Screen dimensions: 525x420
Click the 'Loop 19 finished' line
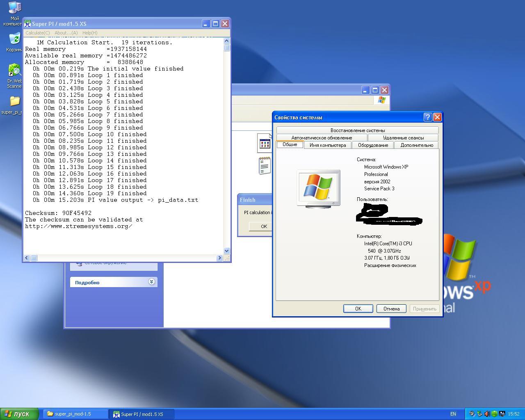coord(90,193)
